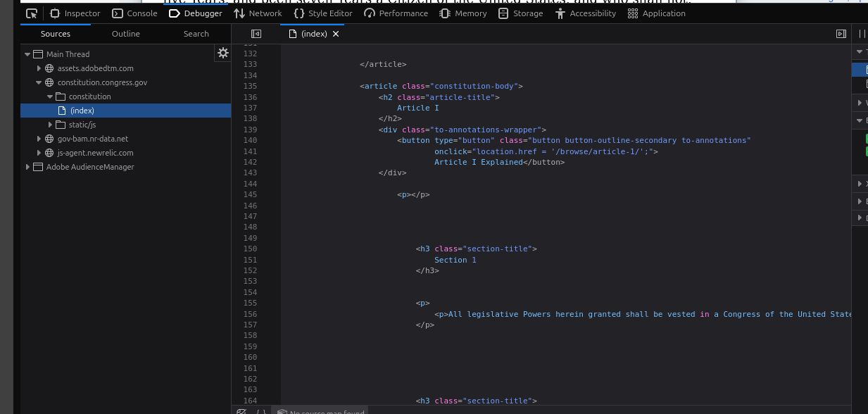Open the Application panel
The width and height of the screenshot is (868, 414).
(x=656, y=13)
